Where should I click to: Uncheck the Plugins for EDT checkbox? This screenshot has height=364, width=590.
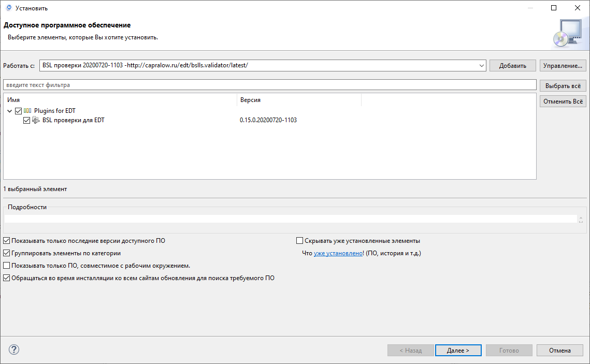(x=19, y=111)
